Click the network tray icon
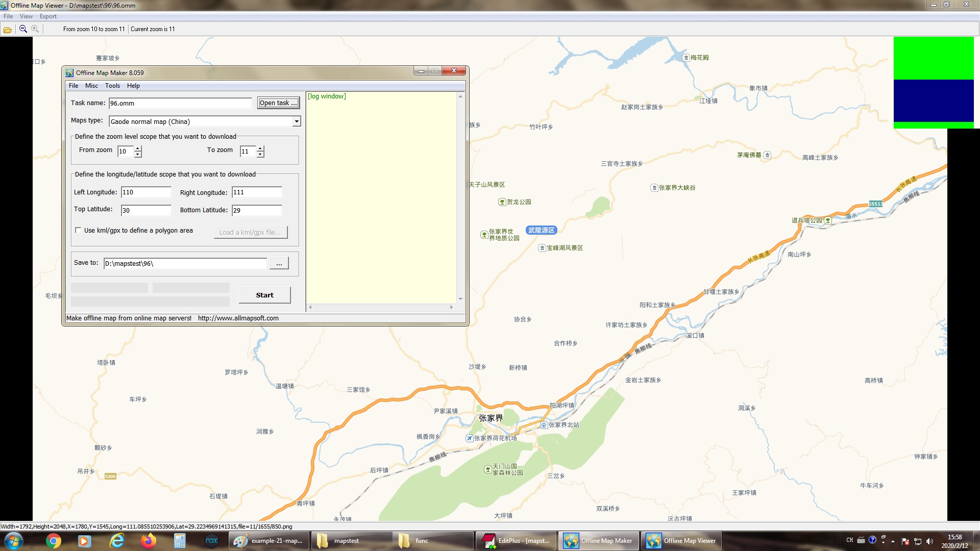The image size is (980, 551). pos(917,541)
